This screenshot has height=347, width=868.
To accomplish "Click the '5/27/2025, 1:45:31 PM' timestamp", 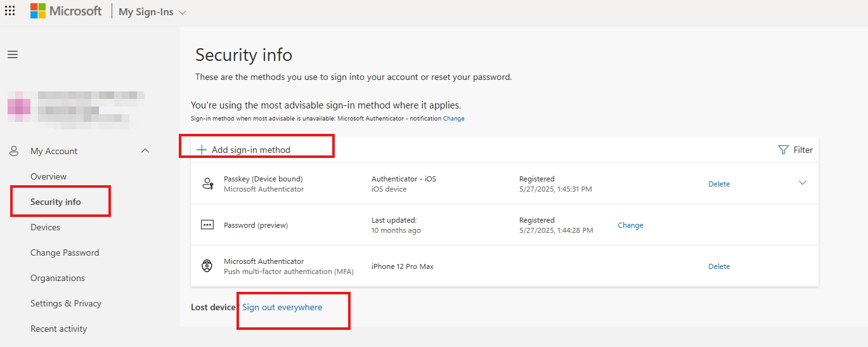I will point(556,189).
